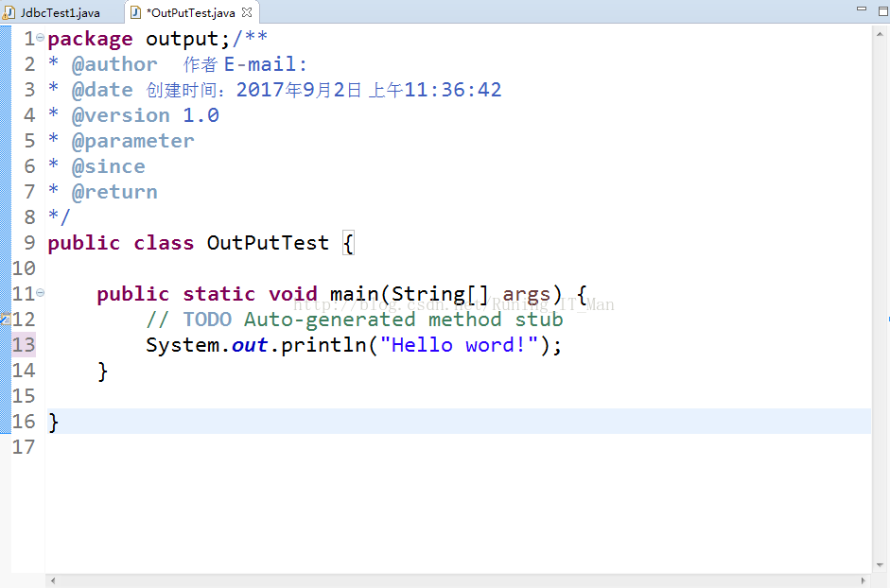Click the class name 'OutPutTest' on line 9
Image resolution: width=890 pixels, height=588 pixels.
(x=268, y=244)
